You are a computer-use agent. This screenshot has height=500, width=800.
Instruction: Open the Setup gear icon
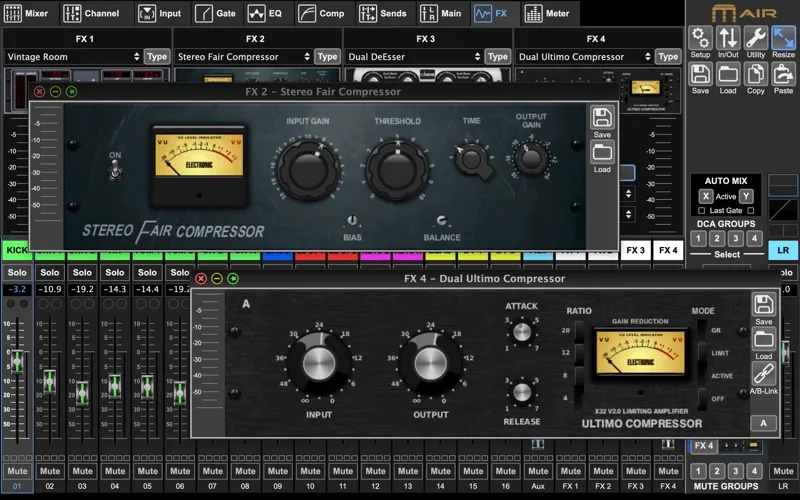(700, 38)
